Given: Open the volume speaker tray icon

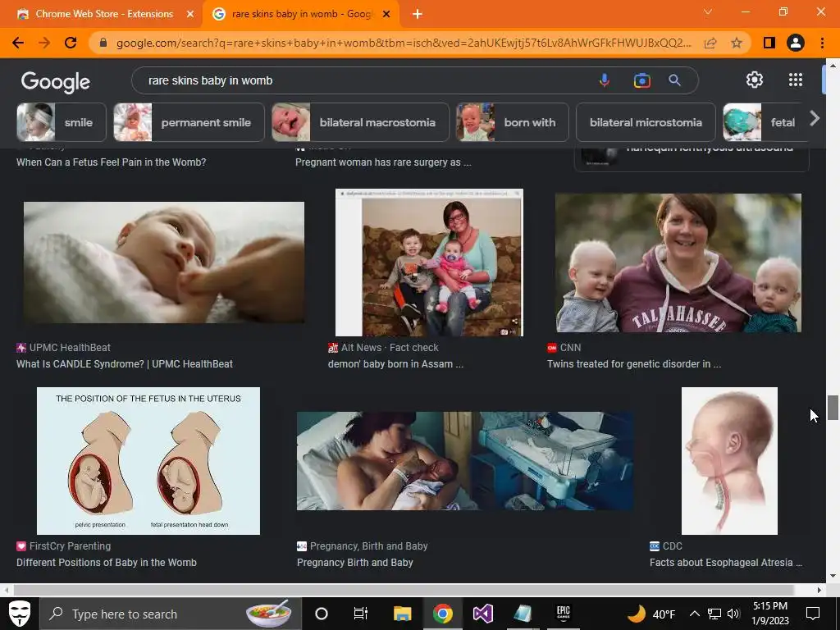Looking at the screenshot, I should click(x=733, y=614).
